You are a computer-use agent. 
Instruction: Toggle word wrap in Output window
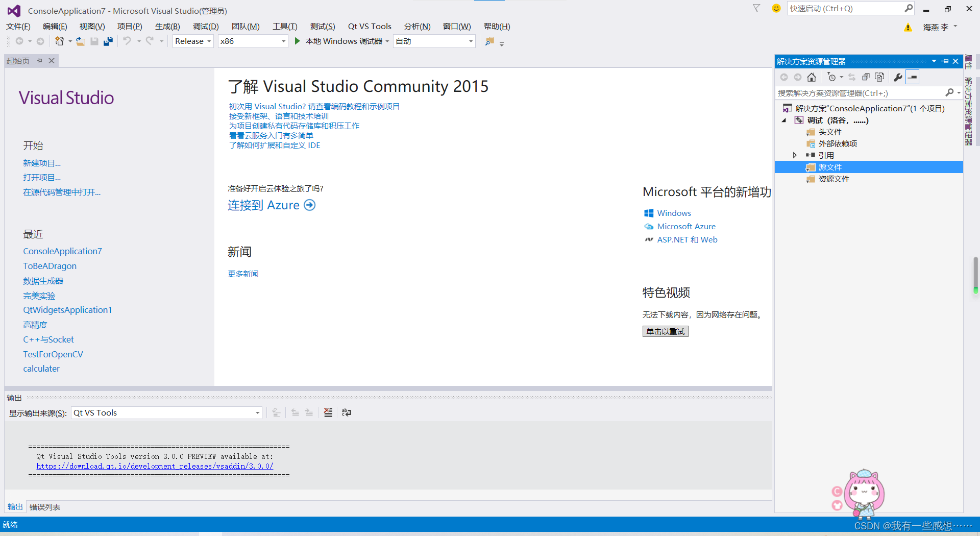coord(347,412)
